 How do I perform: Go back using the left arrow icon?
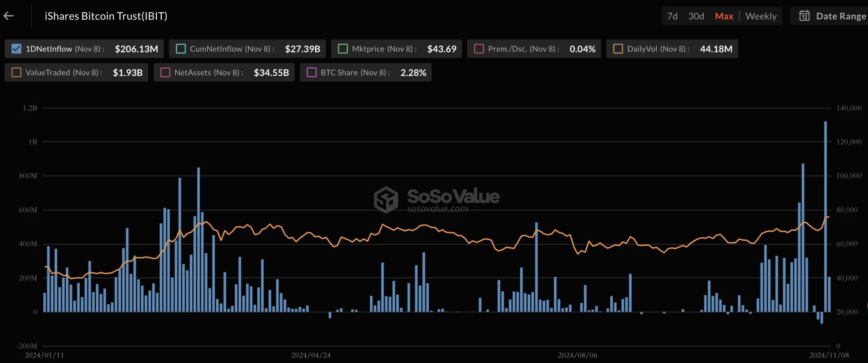pyautogui.click(x=8, y=16)
